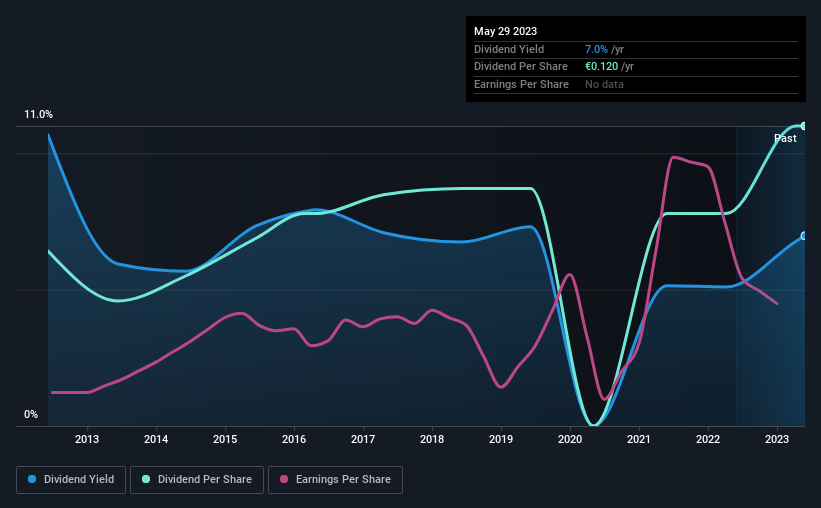The width and height of the screenshot is (821, 508).
Task: Click the 0% y-axis label
Action: point(31,414)
